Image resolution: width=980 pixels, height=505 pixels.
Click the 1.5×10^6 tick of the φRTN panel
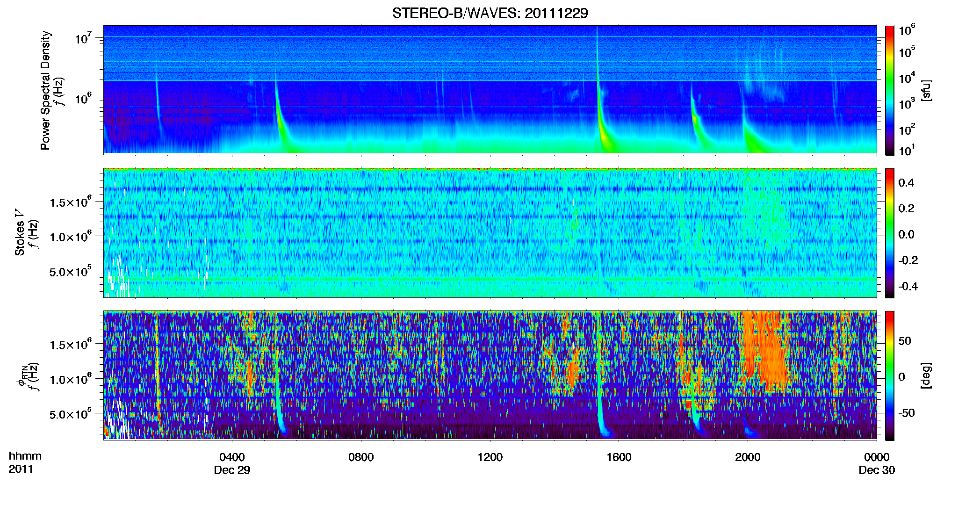click(x=71, y=344)
